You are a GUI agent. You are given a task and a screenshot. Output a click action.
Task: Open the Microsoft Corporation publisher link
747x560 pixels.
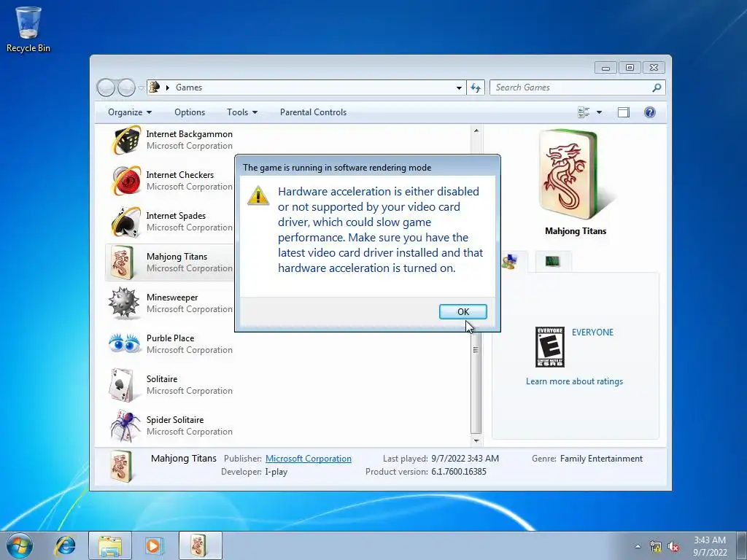coord(309,459)
